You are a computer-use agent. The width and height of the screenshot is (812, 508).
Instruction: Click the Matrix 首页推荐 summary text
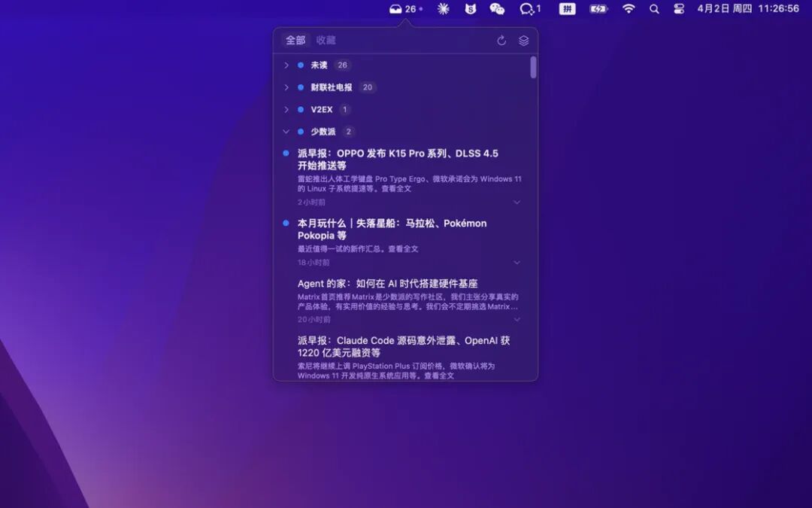pos(408,302)
